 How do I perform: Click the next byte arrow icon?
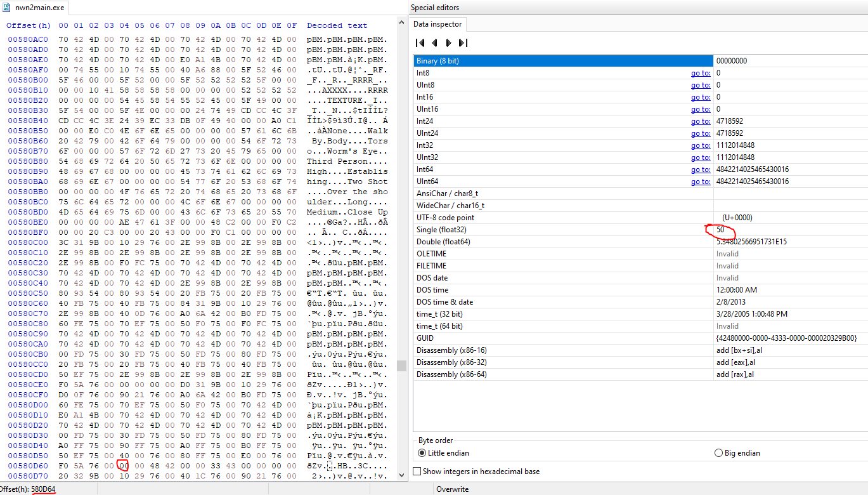coord(448,43)
